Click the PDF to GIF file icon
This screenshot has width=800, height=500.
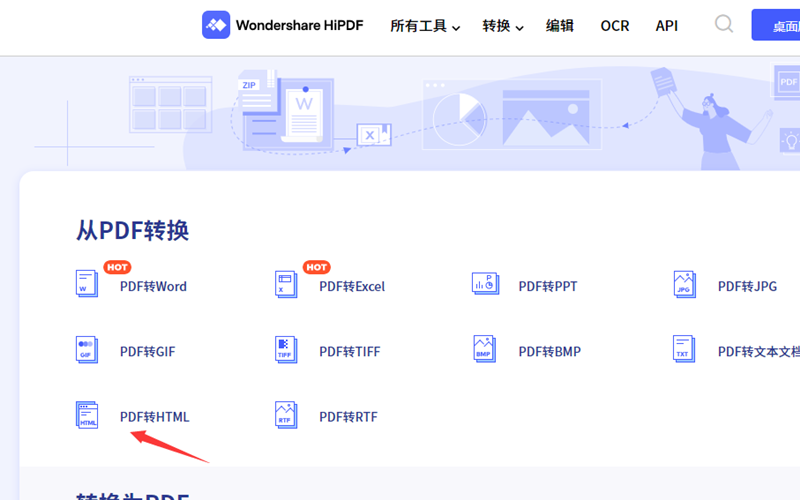point(88,350)
